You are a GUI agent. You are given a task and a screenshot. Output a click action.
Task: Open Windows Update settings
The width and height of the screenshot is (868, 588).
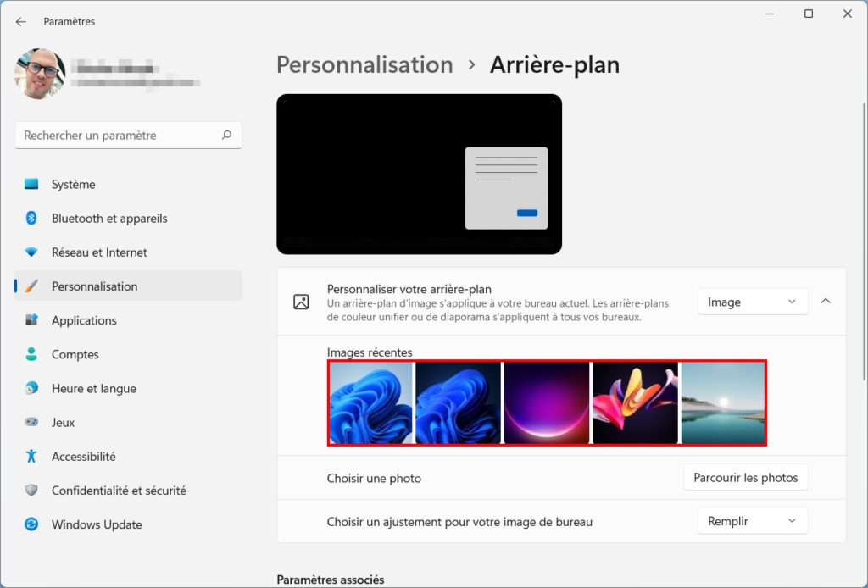(x=129, y=524)
